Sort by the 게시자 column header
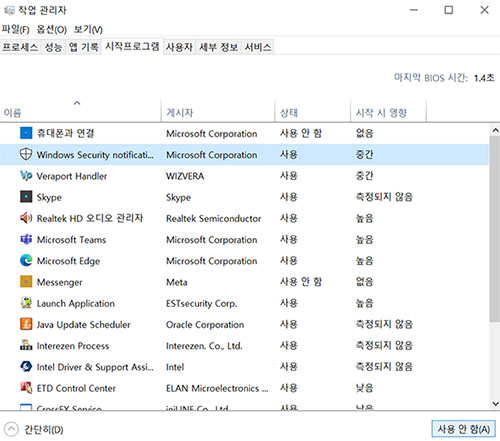The width and height of the screenshot is (500, 441). click(x=218, y=111)
